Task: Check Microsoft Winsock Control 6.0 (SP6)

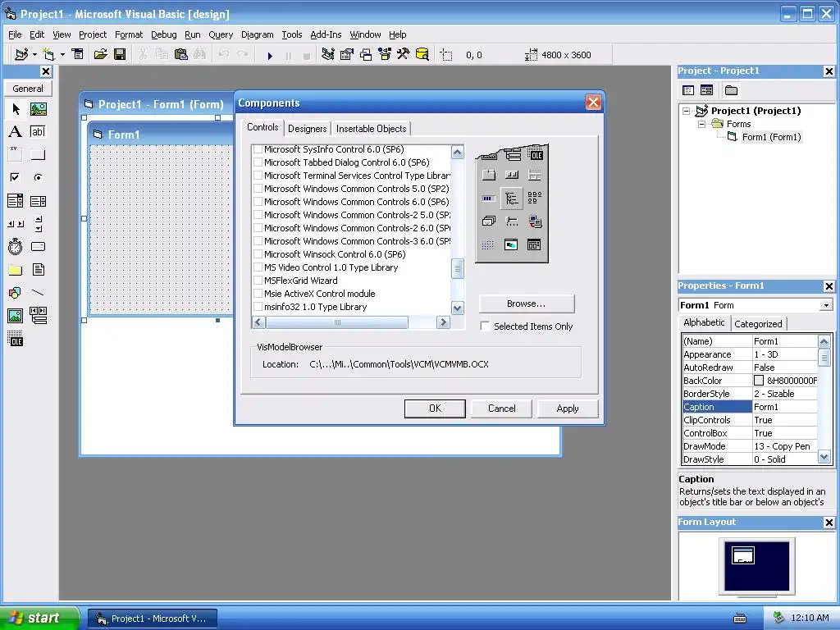Action: [x=258, y=254]
